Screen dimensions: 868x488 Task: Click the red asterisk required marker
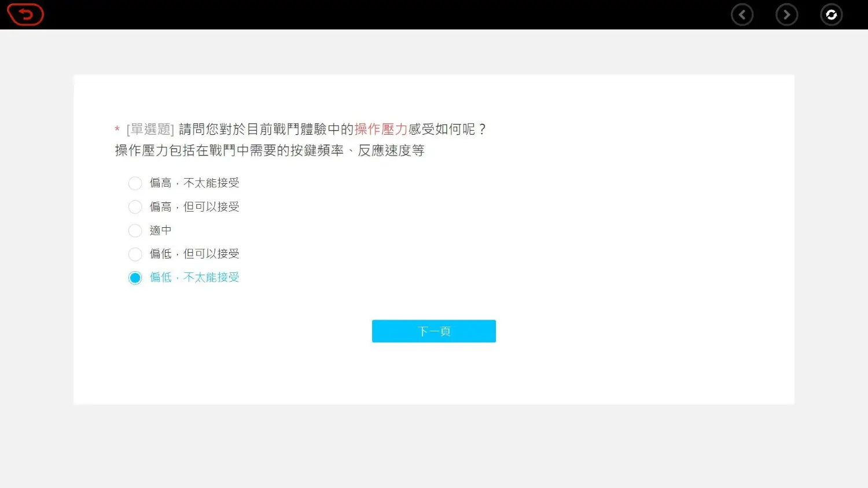point(117,130)
